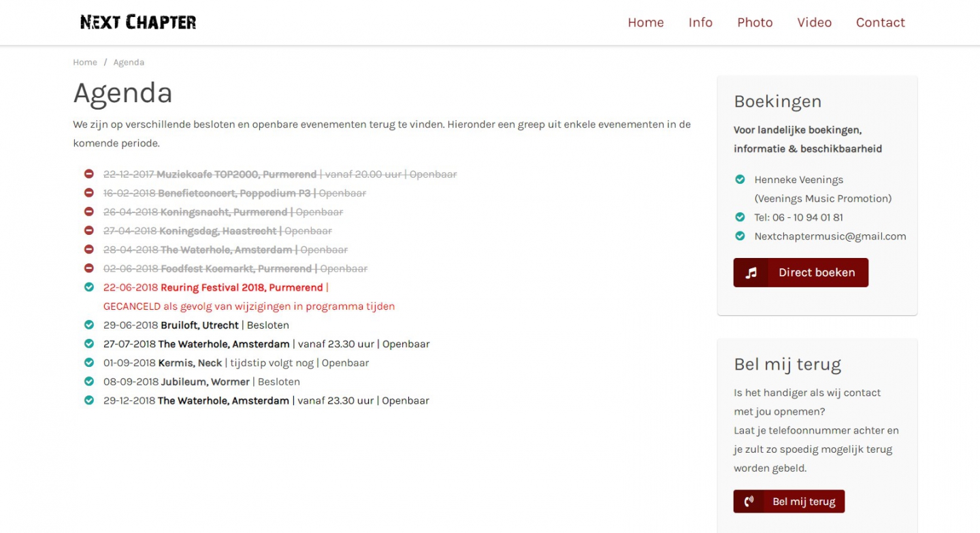Open the Contact page
The image size is (980, 533).
click(x=880, y=22)
